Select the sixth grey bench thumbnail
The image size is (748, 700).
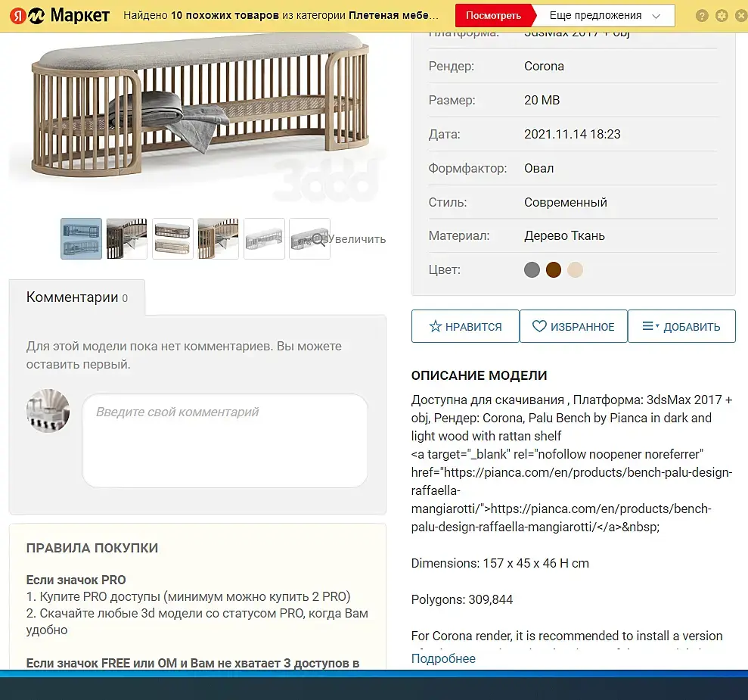pos(309,238)
